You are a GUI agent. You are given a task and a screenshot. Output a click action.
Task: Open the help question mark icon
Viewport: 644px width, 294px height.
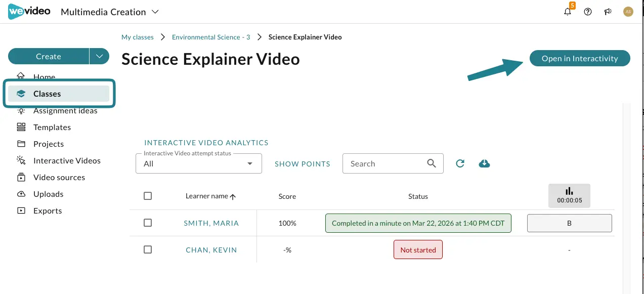coord(588,12)
